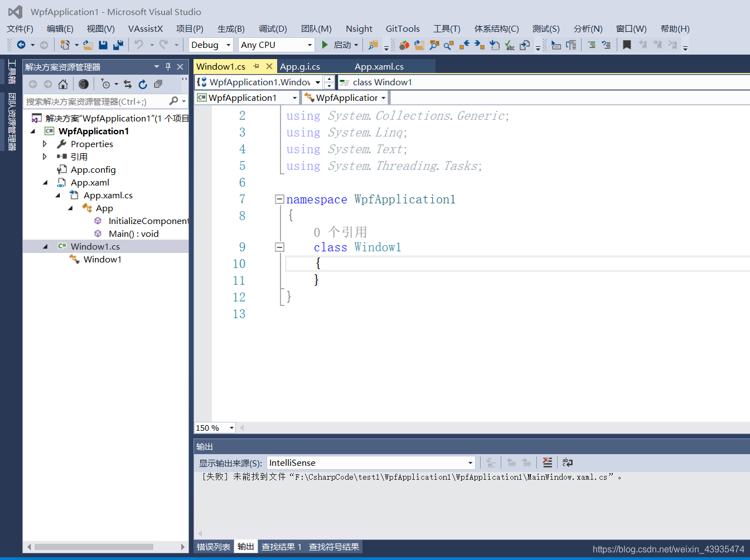Screen dimensions: 750x560
Task: Open the GitTools menu
Action: pyautogui.click(x=403, y=28)
